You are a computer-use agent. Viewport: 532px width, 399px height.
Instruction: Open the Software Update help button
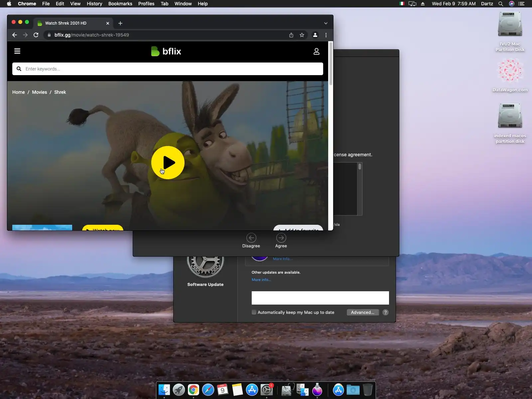(x=385, y=312)
